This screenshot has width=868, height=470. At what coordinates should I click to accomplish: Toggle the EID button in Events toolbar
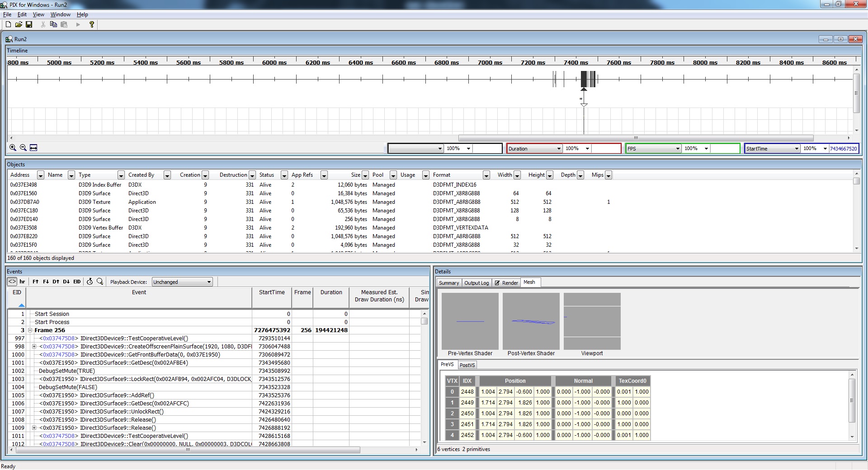tap(77, 282)
